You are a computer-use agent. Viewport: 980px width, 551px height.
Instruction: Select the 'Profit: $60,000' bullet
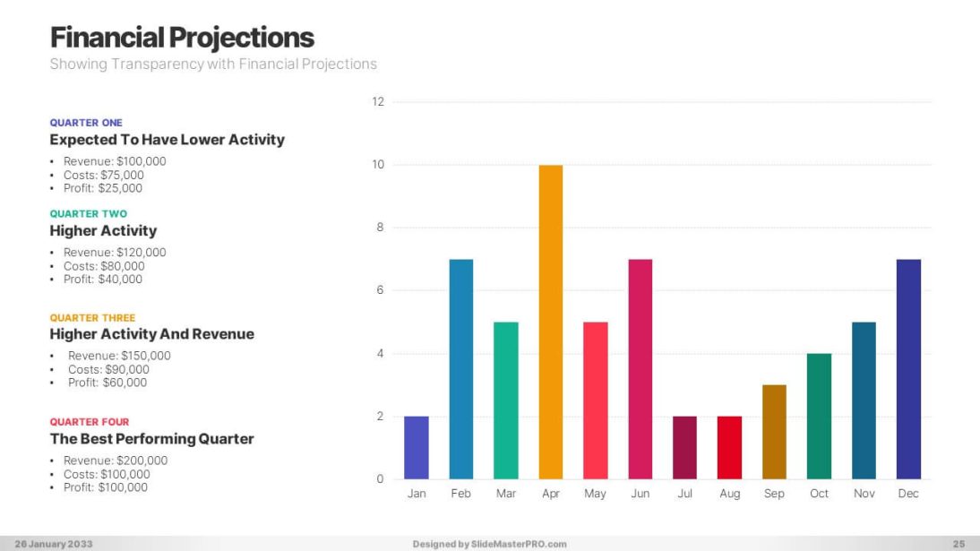pyautogui.click(x=107, y=383)
